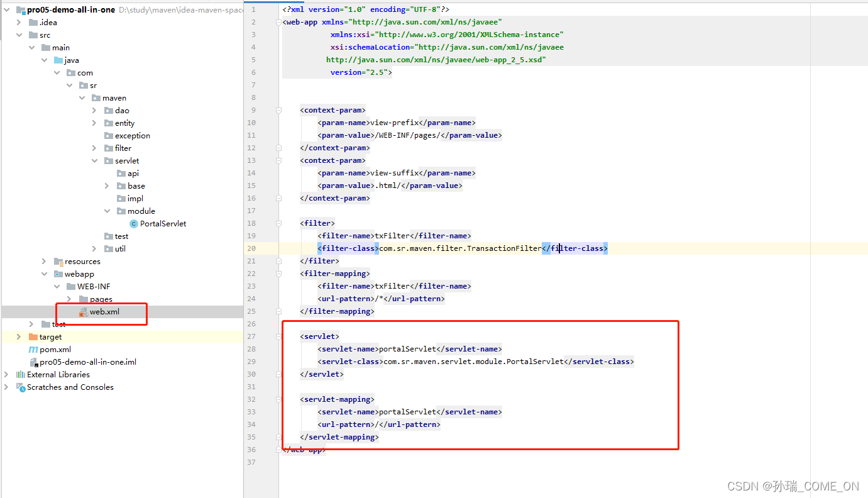Image resolution: width=868 pixels, height=498 pixels.
Task: Click the web.xml file icon
Action: tap(84, 312)
